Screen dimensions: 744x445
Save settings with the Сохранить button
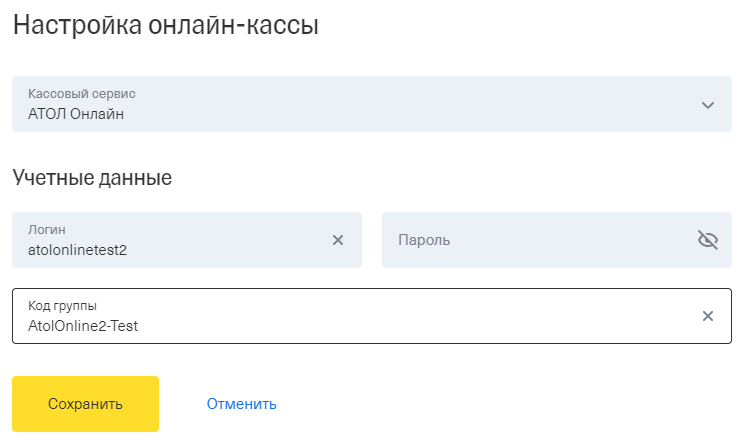click(x=85, y=404)
